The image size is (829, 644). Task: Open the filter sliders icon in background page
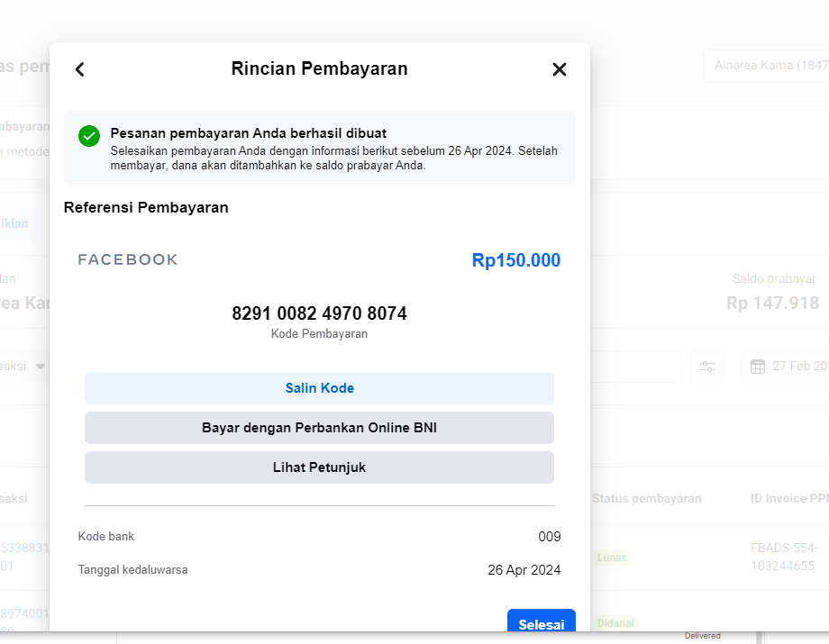click(707, 366)
